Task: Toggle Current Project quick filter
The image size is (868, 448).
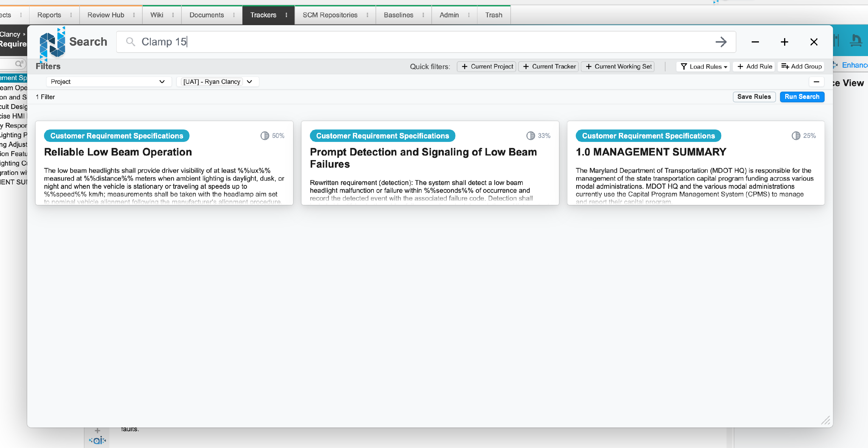Action: point(487,67)
